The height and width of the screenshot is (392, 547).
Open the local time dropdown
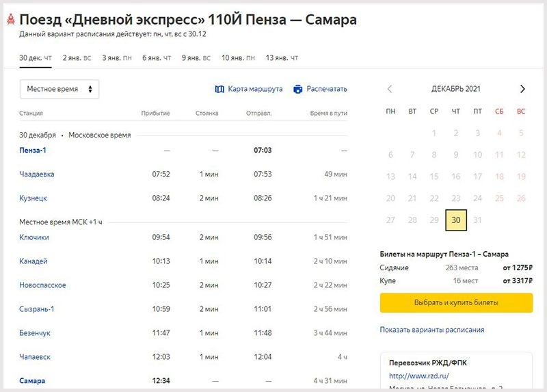point(59,89)
